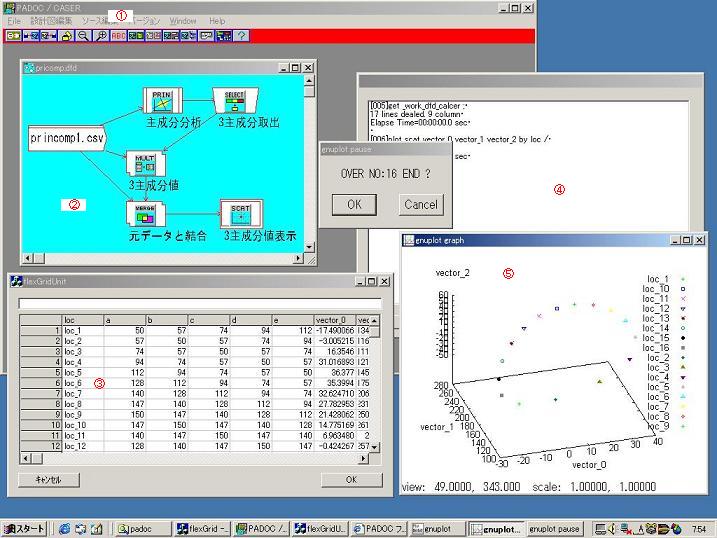Click the red ABC text toolbar icon
The height and width of the screenshot is (538, 717).
coord(119,35)
